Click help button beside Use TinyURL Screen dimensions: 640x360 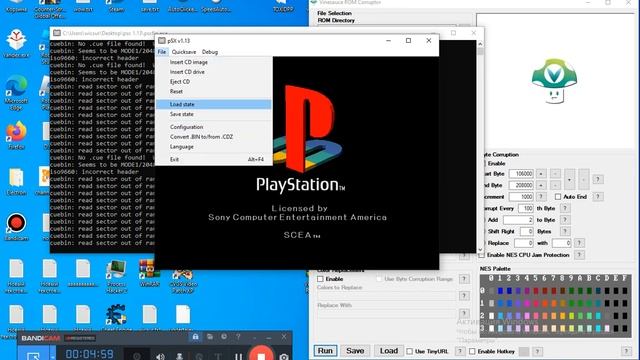tap(460, 351)
